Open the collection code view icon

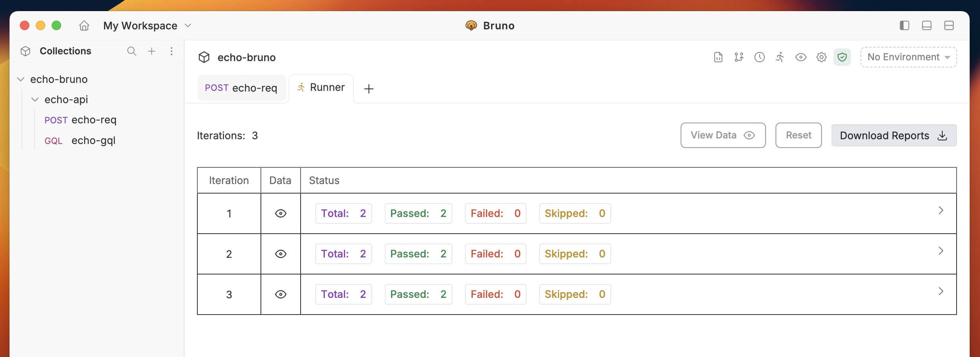pos(718,57)
